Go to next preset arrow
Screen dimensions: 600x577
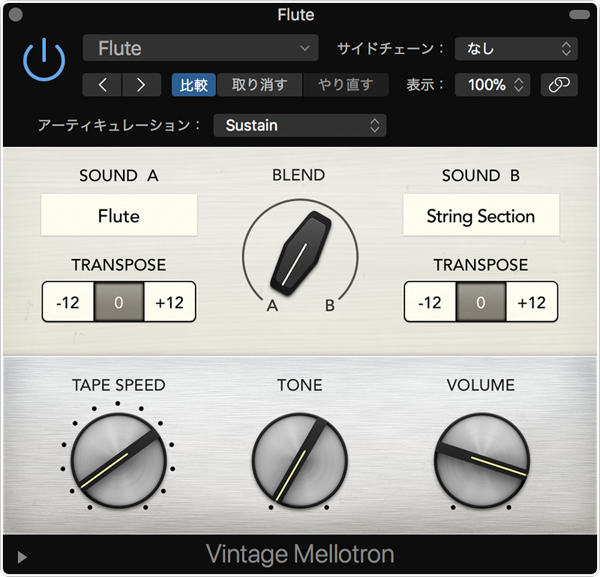click(141, 85)
